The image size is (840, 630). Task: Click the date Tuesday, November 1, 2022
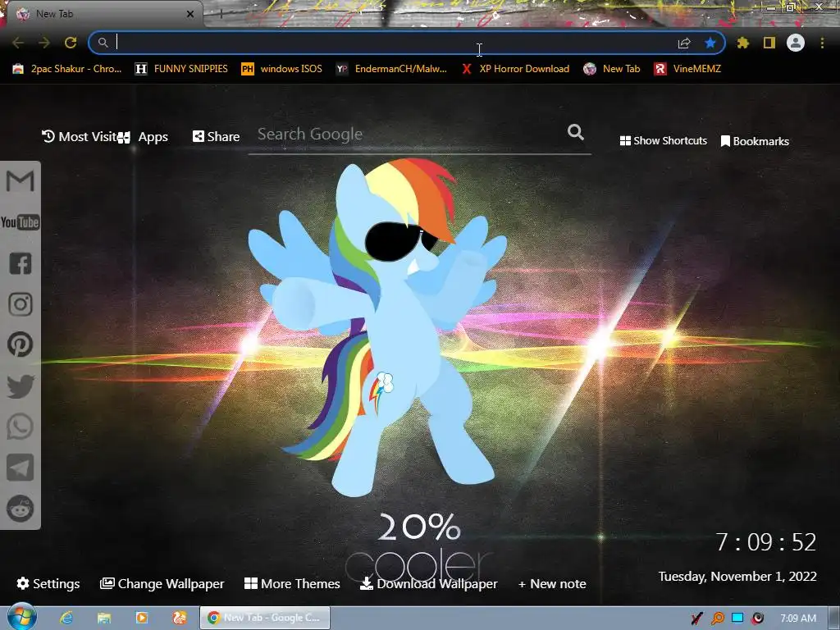(737, 577)
